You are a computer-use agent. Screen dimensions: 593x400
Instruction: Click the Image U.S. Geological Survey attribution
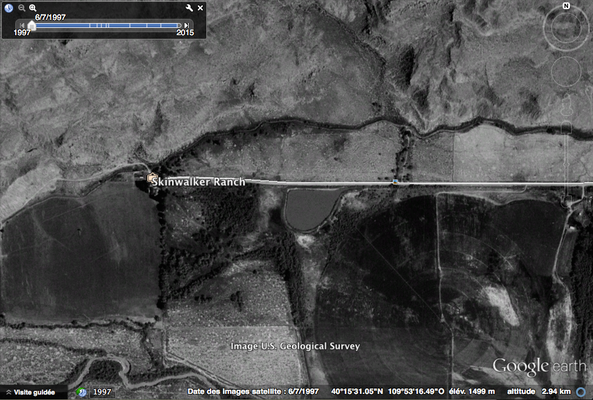pos(295,346)
